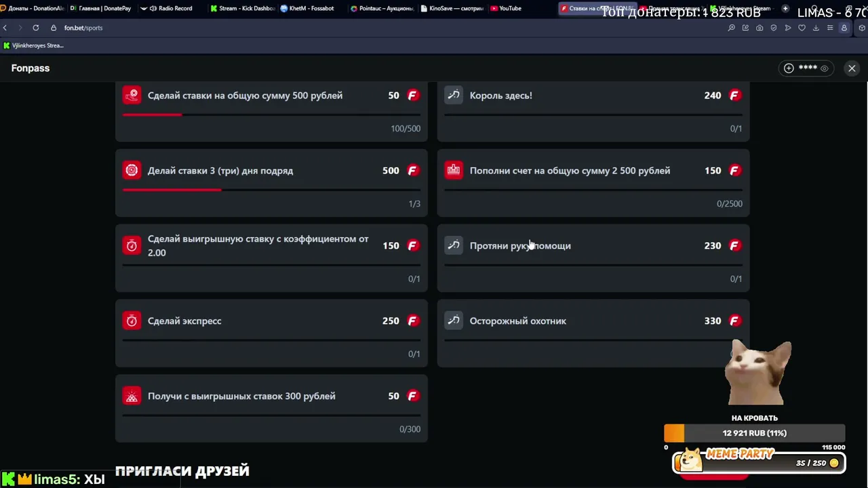Click the F coin in the 'Получи с выигрышных ставок' row
This screenshot has width=868, height=488.
click(412, 396)
